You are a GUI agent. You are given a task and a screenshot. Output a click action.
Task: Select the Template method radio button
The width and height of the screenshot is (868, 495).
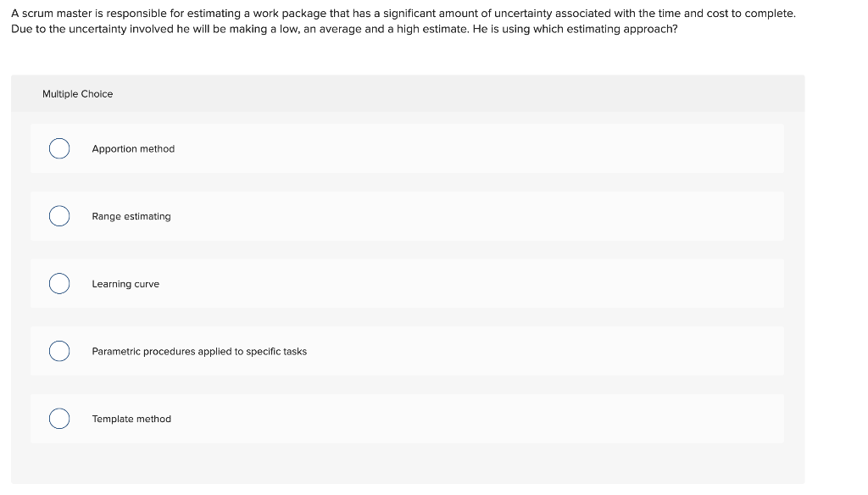point(59,418)
